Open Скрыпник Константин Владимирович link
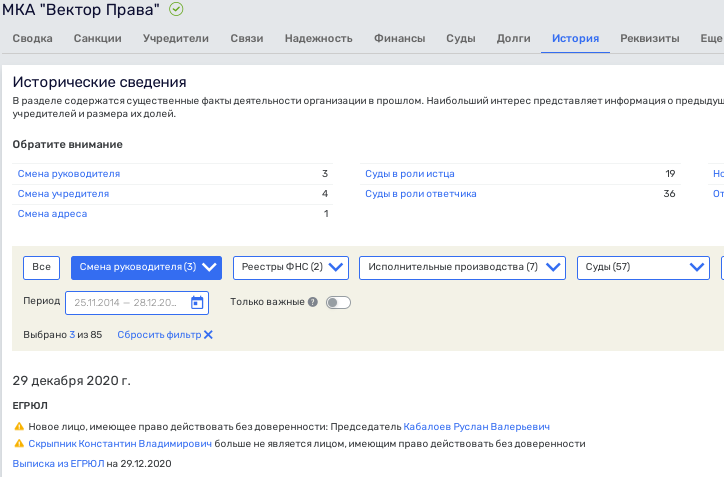724x477 pixels. [120, 444]
